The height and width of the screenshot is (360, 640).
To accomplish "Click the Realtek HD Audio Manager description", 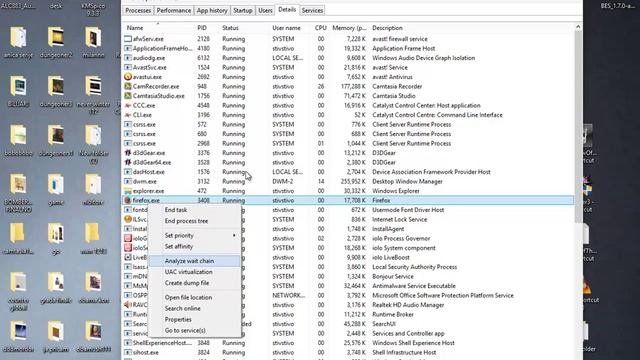I will 408,305.
